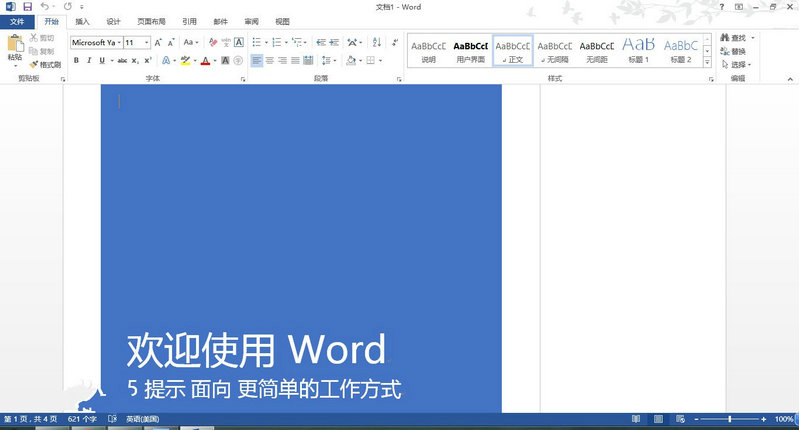The image size is (799, 430).
Task: Open the Microsoft YaHei font name dropdown
Action: [120, 43]
